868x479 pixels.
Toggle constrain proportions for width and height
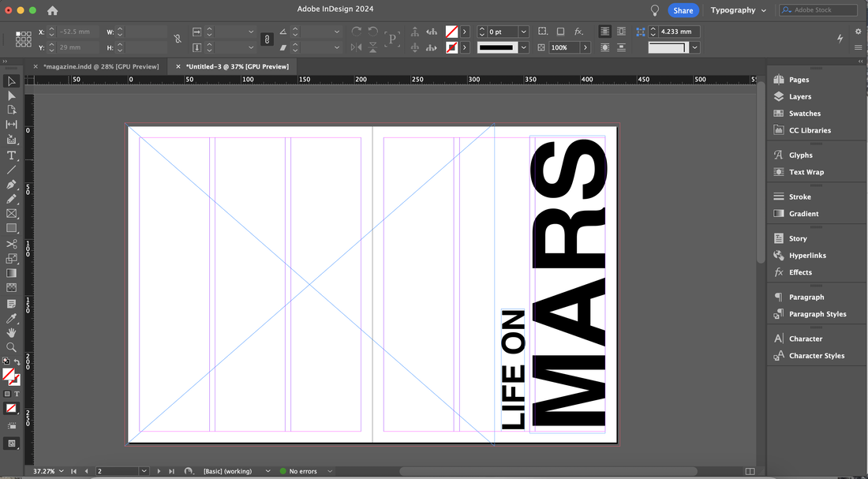177,39
